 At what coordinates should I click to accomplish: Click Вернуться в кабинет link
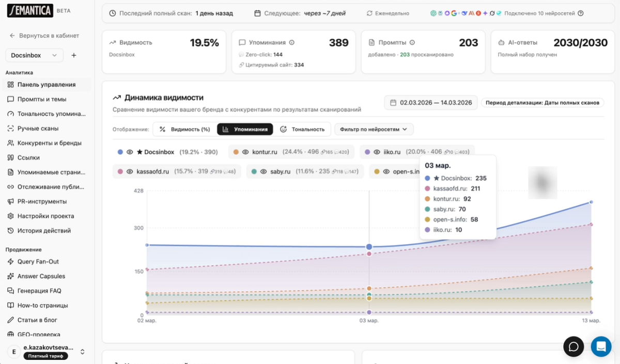pyautogui.click(x=44, y=36)
